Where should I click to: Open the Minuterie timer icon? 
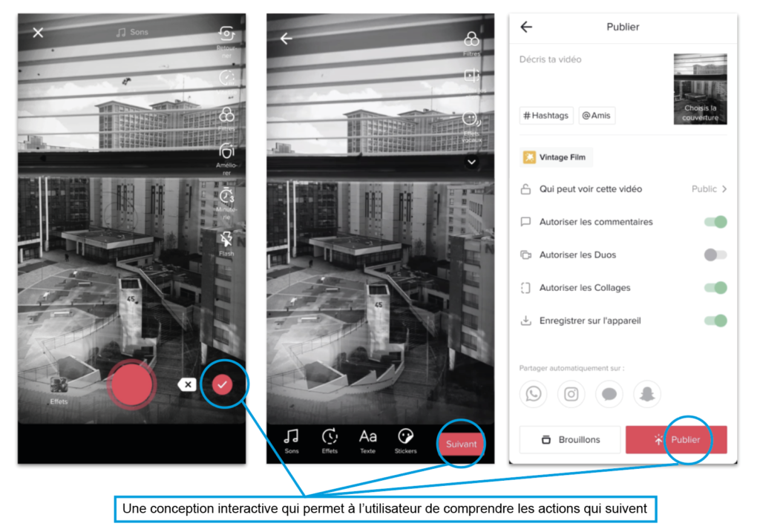[x=226, y=197]
